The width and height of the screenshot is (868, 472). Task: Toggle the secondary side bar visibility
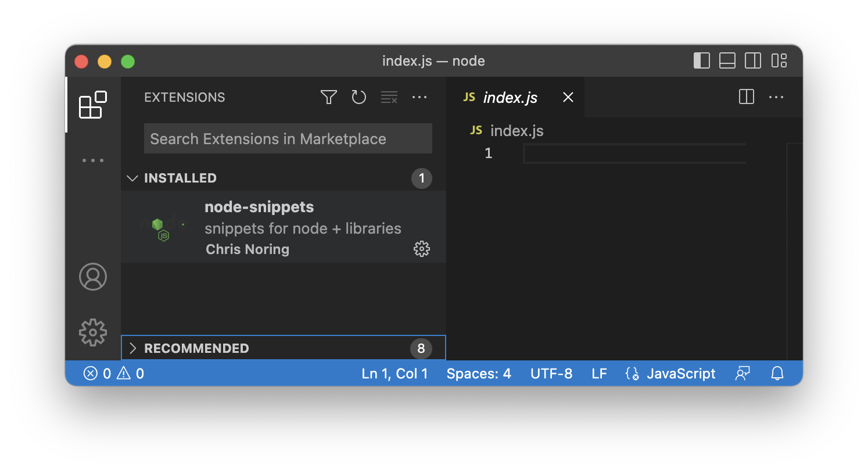coord(753,60)
